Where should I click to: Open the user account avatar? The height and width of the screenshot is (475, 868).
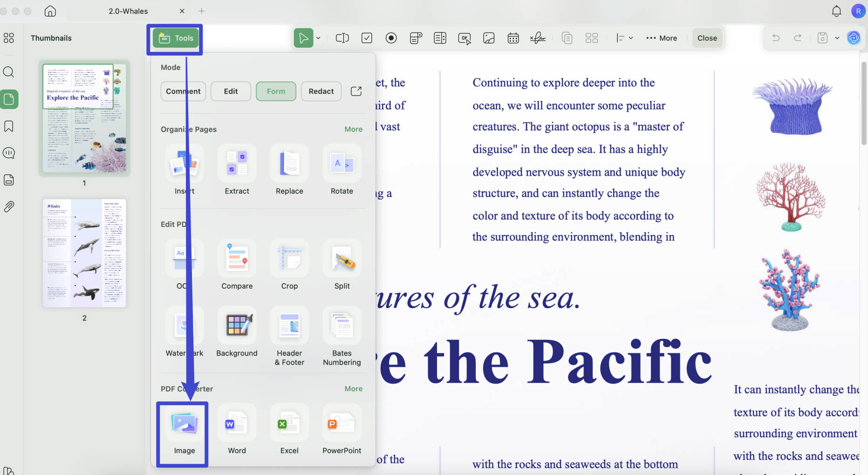[858, 11]
